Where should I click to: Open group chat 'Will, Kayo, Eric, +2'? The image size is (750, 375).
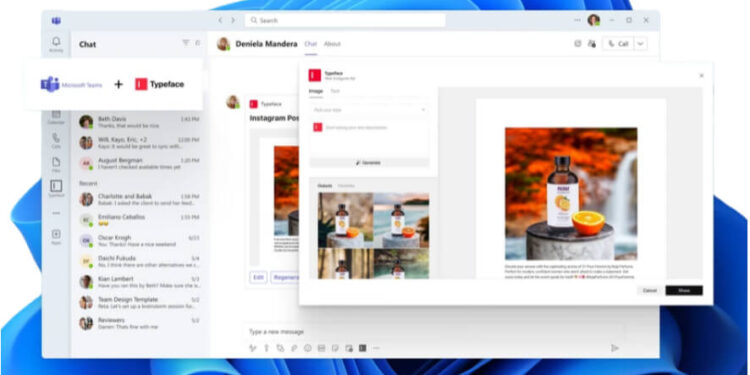point(139,143)
